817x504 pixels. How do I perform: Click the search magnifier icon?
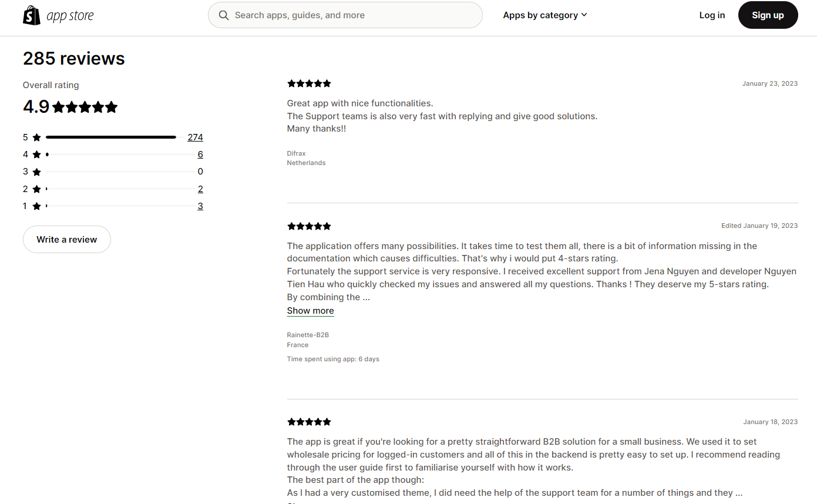point(224,15)
